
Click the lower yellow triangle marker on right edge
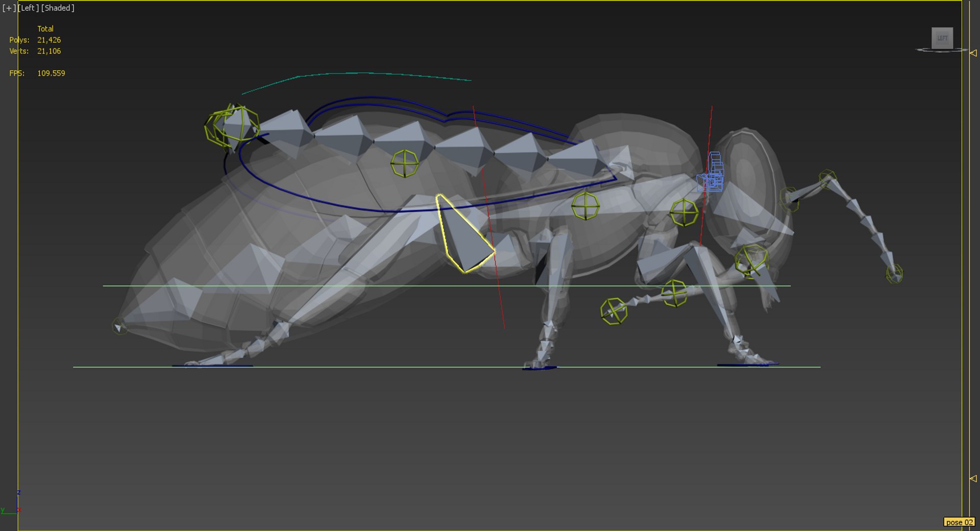[x=973, y=478]
